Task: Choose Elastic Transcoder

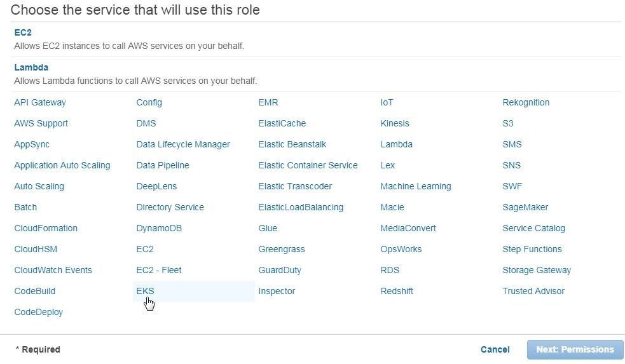Action: click(296, 186)
